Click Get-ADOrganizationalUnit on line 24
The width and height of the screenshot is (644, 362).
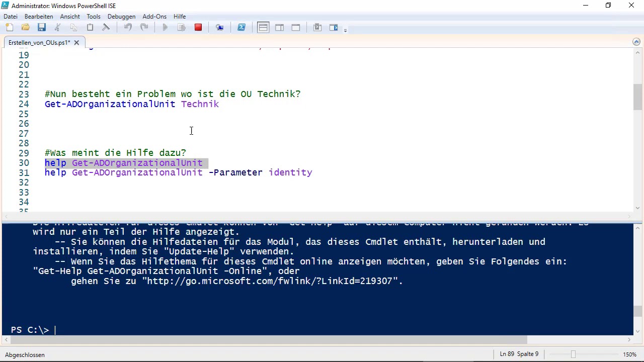[x=110, y=104]
